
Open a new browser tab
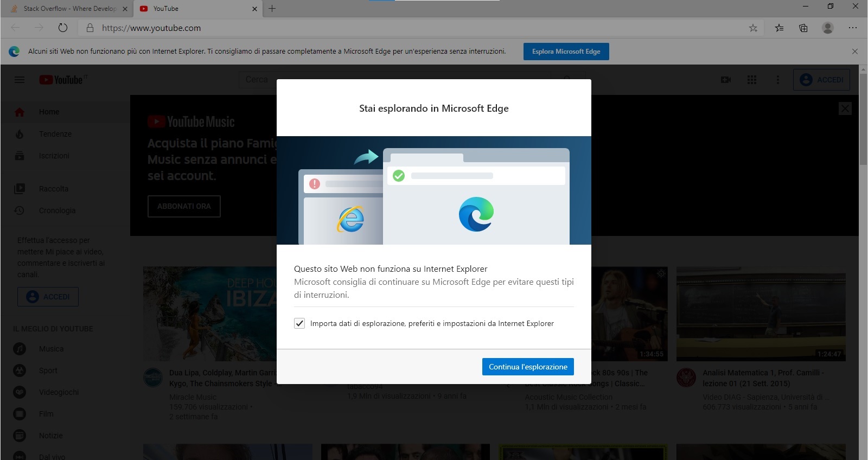point(272,9)
